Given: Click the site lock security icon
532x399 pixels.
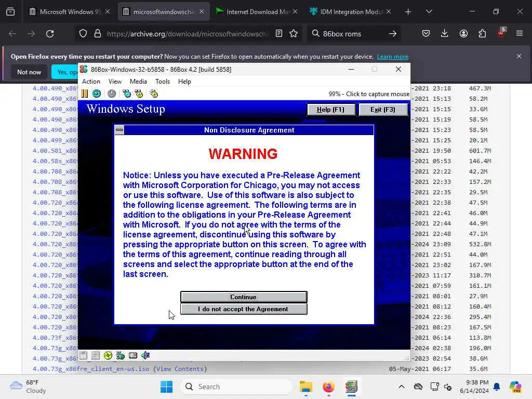Looking at the screenshot, I should click(x=98, y=34).
